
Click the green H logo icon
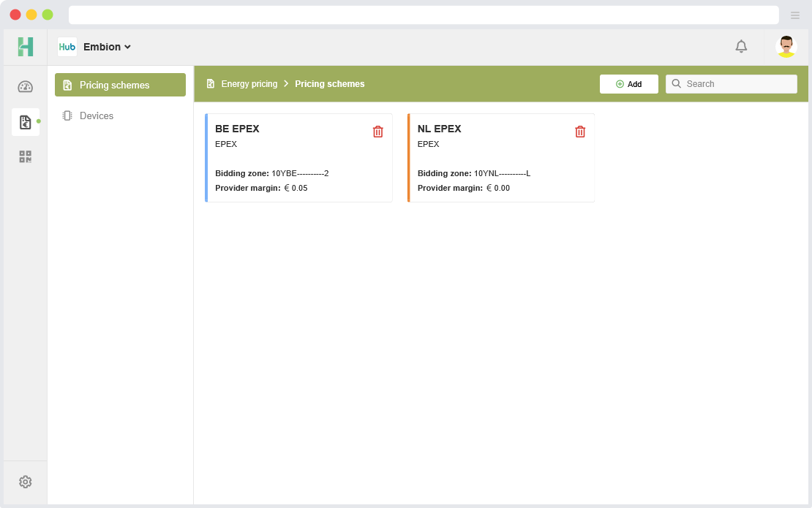(26, 47)
